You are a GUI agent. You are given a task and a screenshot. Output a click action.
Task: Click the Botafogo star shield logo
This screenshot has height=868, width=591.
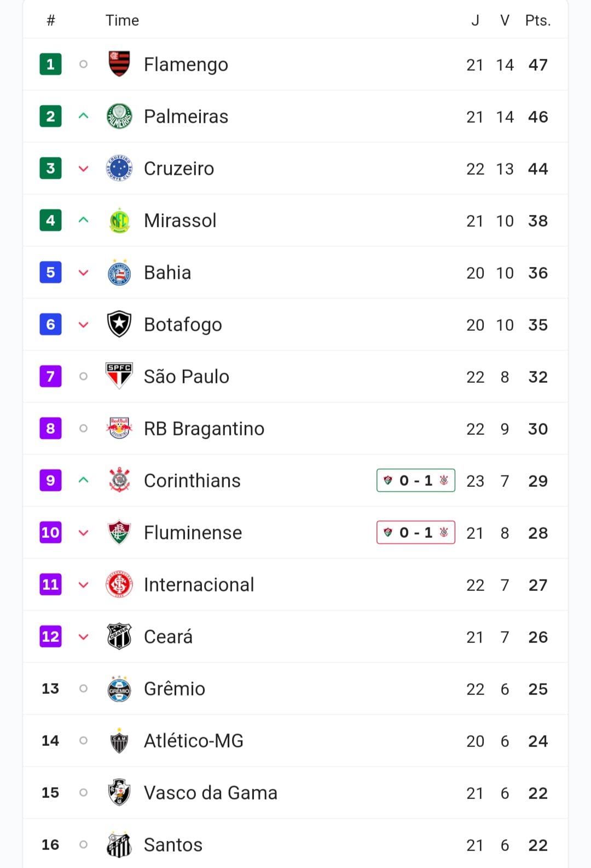119,324
